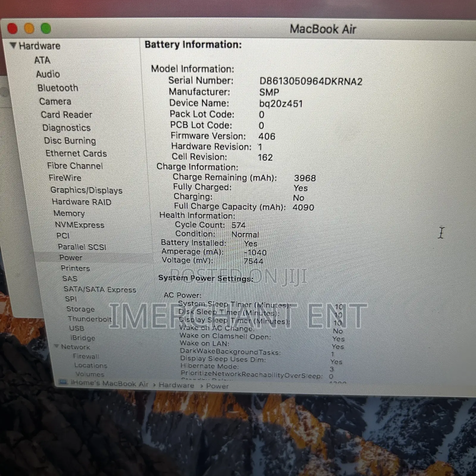Select Ethernet Cards entry

coord(76,154)
